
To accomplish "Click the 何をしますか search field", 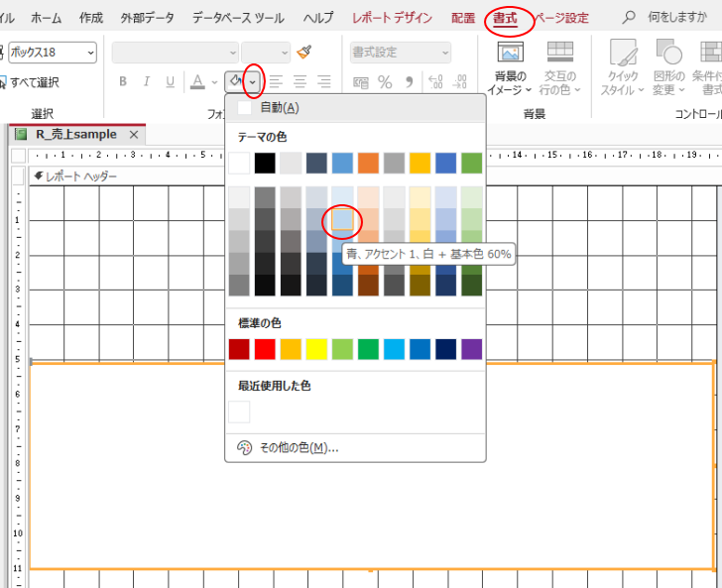I will pos(676,18).
